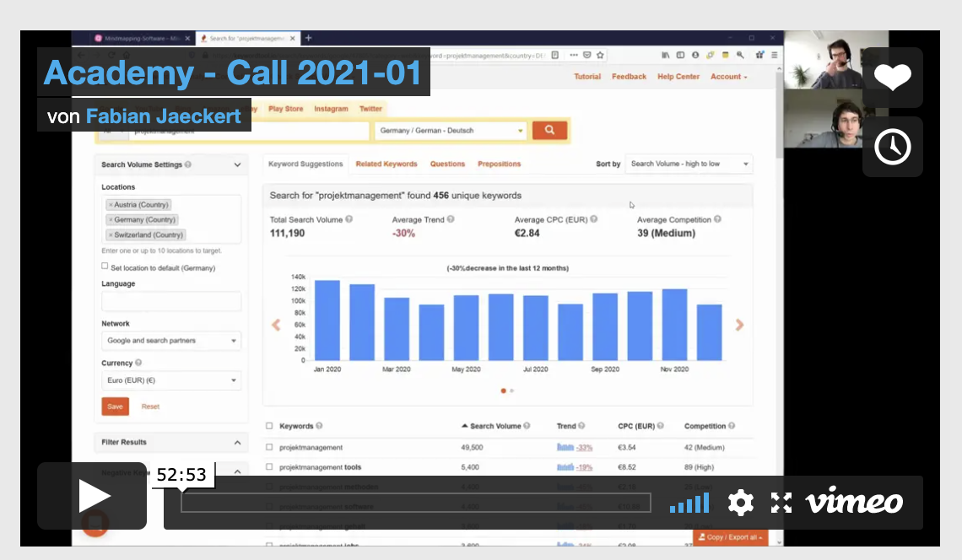Viewport: 962px width, 560px height.
Task: Click the help icon next to Competition column
Action: click(732, 426)
